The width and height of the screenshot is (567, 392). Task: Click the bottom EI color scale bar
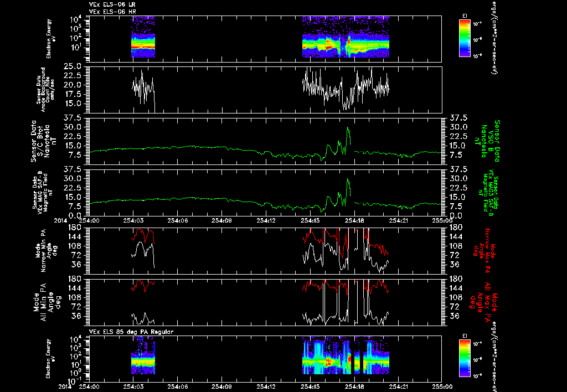point(465,359)
